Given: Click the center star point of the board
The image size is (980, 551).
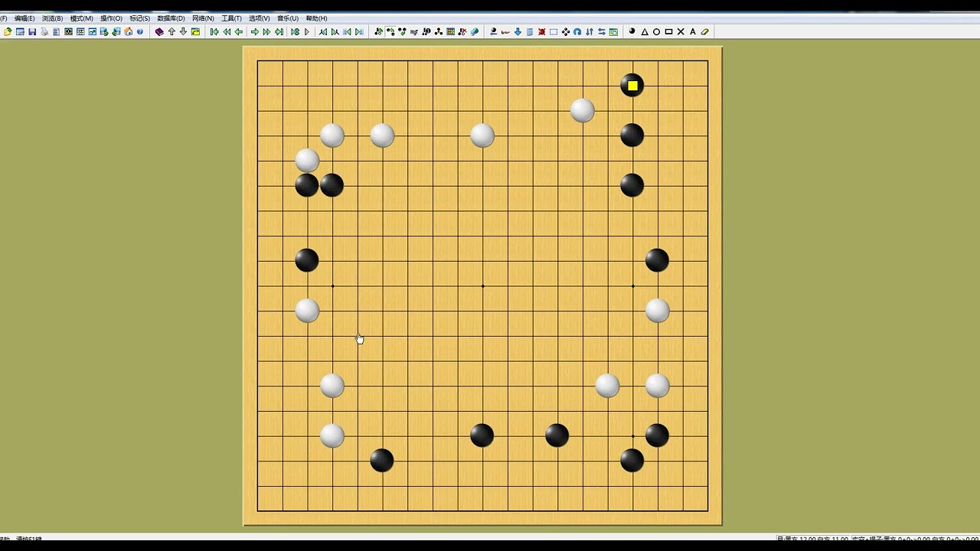Looking at the screenshot, I should (x=482, y=285).
